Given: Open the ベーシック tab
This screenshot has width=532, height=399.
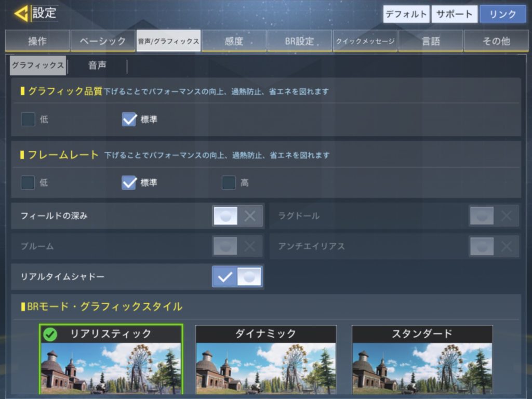Looking at the screenshot, I should (x=103, y=41).
